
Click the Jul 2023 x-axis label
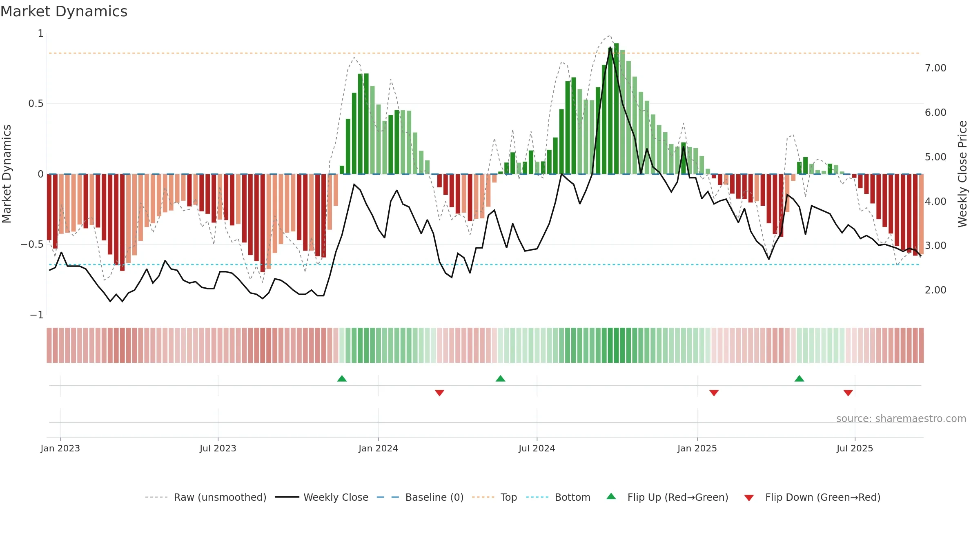point(218,448)
